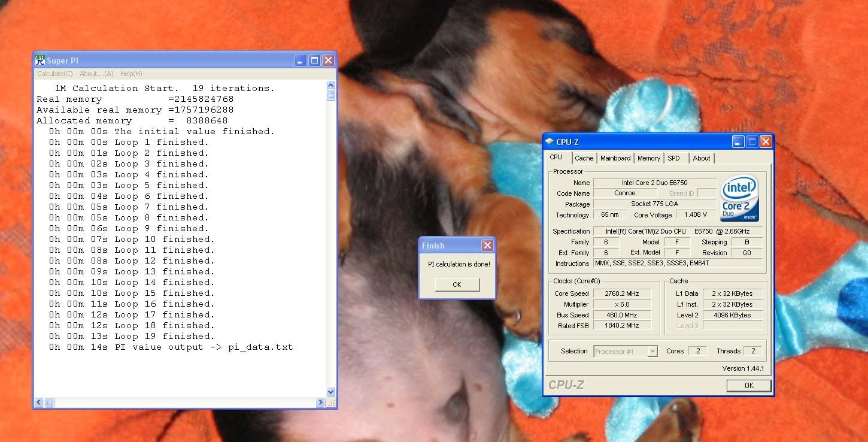Click line 'Available real memory =1757196288'
The image size is (868, 442).
coord(135,110)
